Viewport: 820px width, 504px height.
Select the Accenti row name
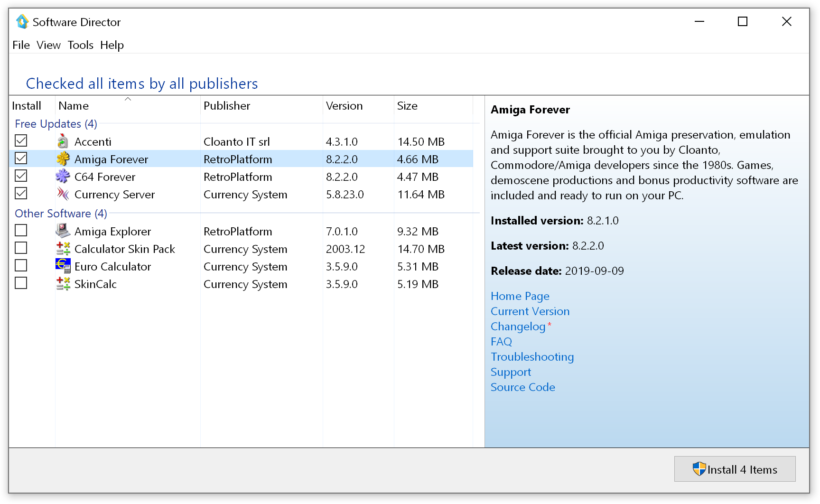(x=93, y=142)
